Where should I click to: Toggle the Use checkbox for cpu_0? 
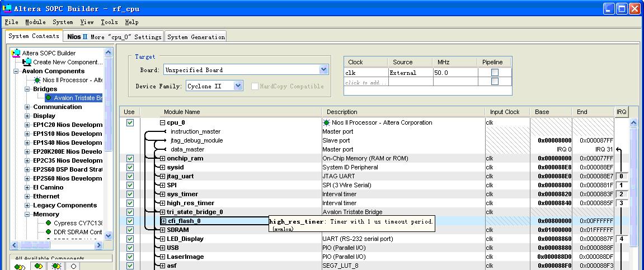click(x=130, y=122)
